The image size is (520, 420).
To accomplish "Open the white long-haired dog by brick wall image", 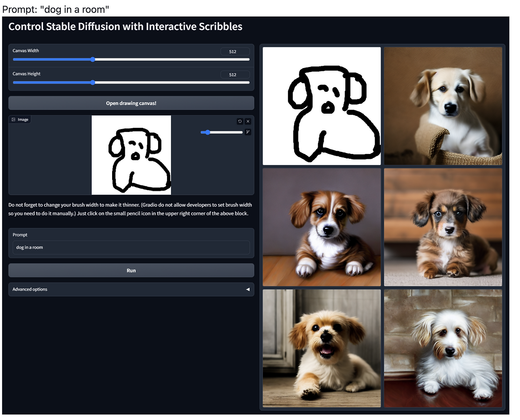I will click(x=443, y=349).
